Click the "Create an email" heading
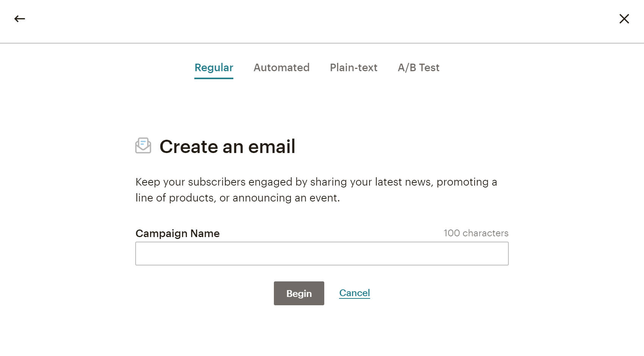 point(227,147)
